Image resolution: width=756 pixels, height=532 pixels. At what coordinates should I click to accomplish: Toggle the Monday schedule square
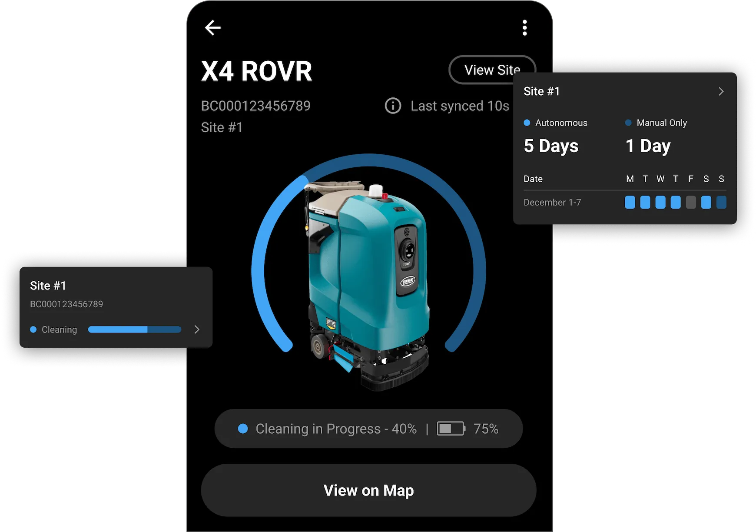click(629, 202)
